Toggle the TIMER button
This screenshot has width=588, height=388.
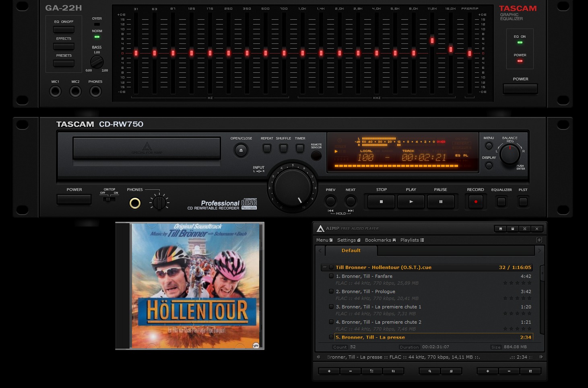click(300, 148)
